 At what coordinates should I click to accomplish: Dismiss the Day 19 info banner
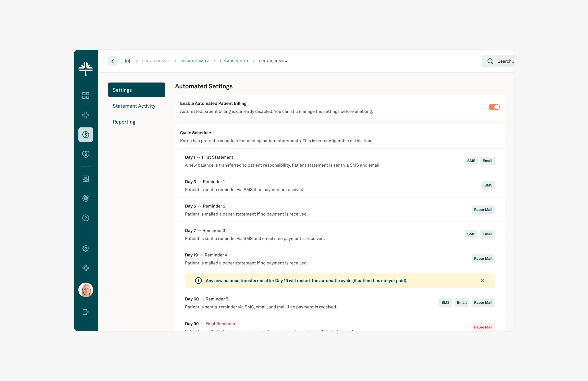482,281
